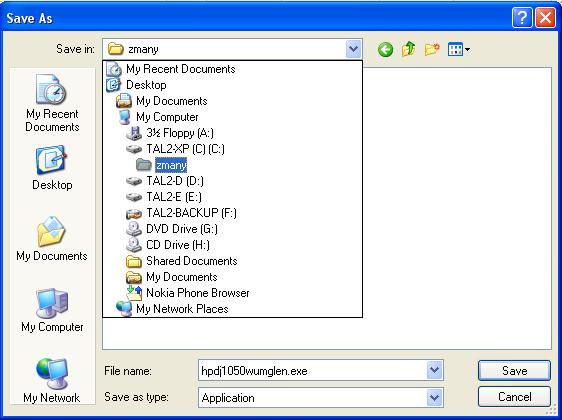562x420 pixels.
Task: Click the File name text field
Action: (313, 370)
